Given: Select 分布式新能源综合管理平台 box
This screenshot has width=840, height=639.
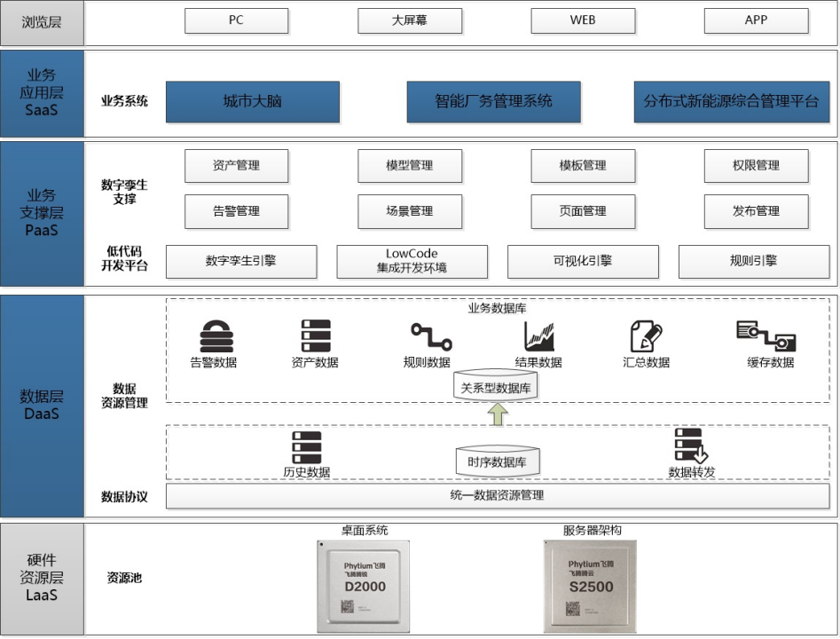Looking at the screenshot, I should 731,102.
